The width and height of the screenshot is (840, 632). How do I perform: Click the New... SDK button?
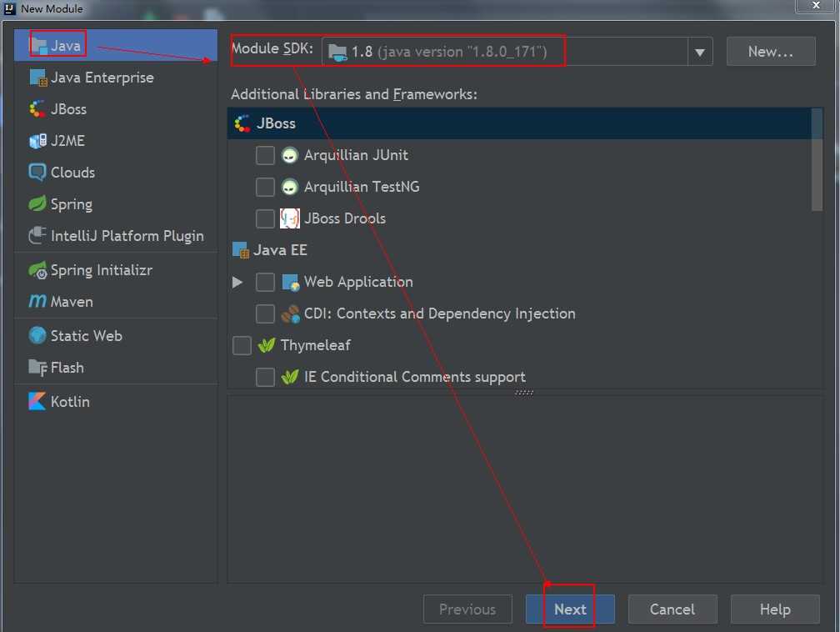tap(771, 52)
